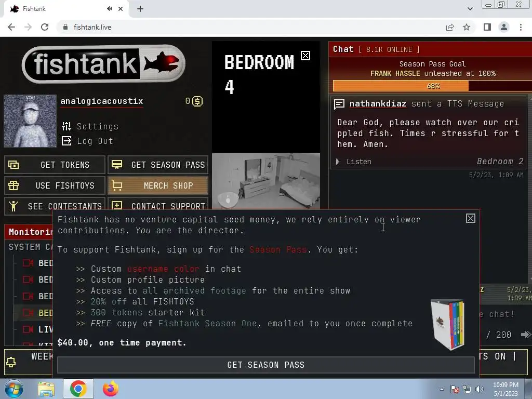Open USE FISHTOYS

55,185
